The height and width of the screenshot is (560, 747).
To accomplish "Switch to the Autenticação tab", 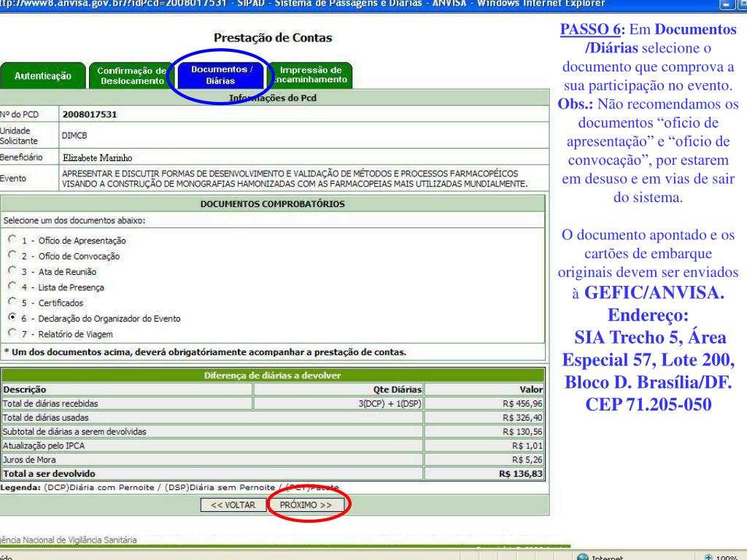I will [x=43, y=75].
